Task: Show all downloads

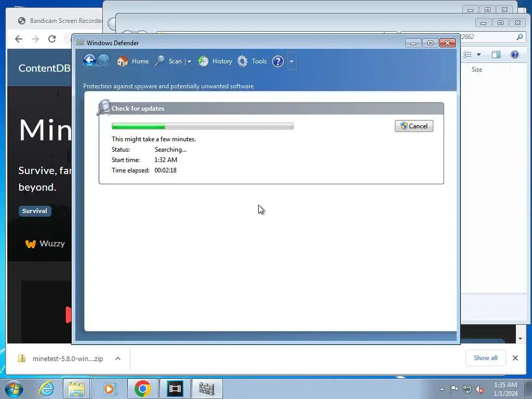Action: [x=486, y=358]
